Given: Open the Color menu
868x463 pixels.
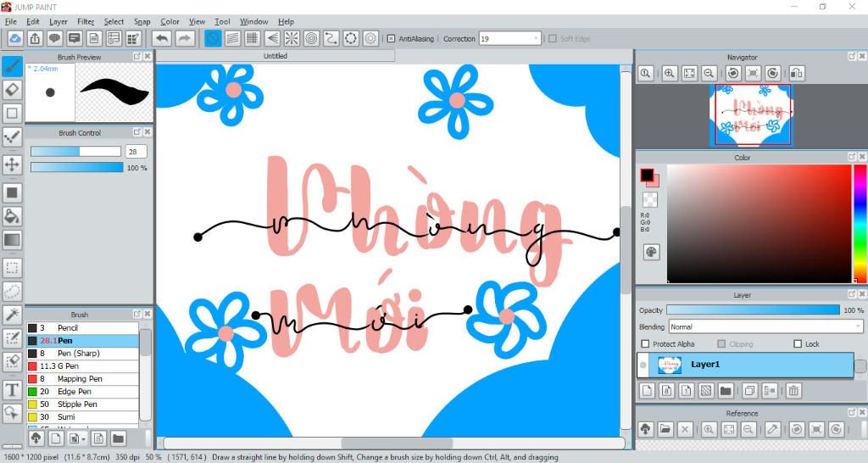Looking at the screenshot, I should [170, 21].
